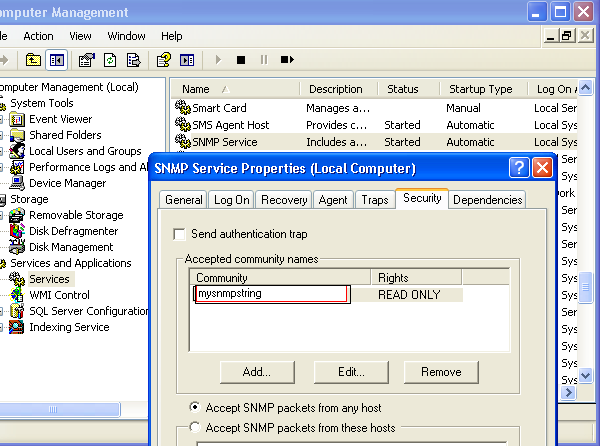The height and width of the screenshot is (446, 600).
Task: Select the Shared Folders icon
Action: (17, 135)
